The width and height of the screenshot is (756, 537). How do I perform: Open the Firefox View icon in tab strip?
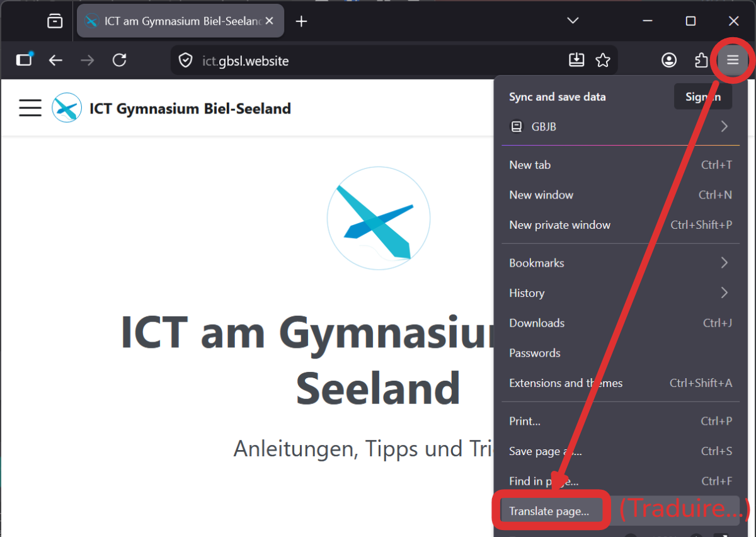[55, 21]
